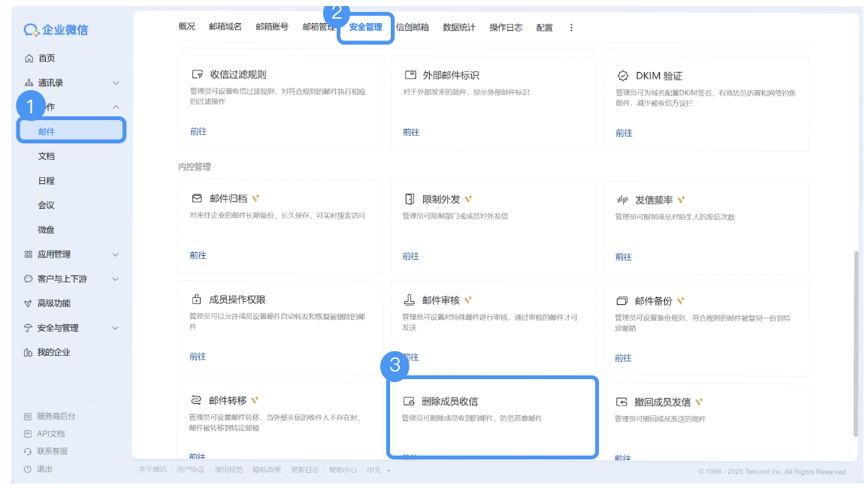868x488 pixels.
Task: Click the 邮件备份 card icon
Action: (x=622, y=300)
